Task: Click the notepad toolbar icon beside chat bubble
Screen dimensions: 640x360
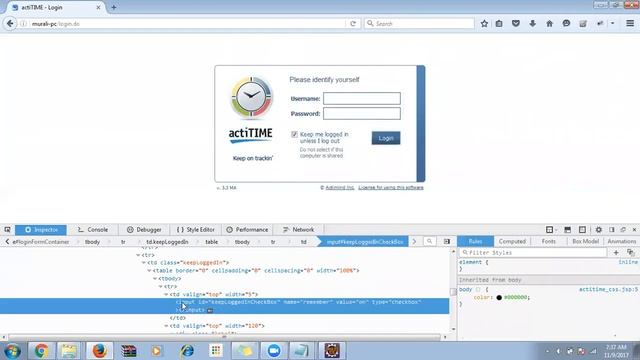Action: (x=583, y=24)
